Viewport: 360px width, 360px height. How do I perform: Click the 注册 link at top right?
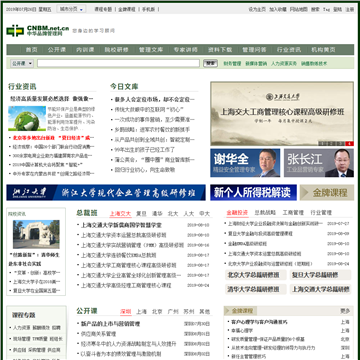click(349, 9)
